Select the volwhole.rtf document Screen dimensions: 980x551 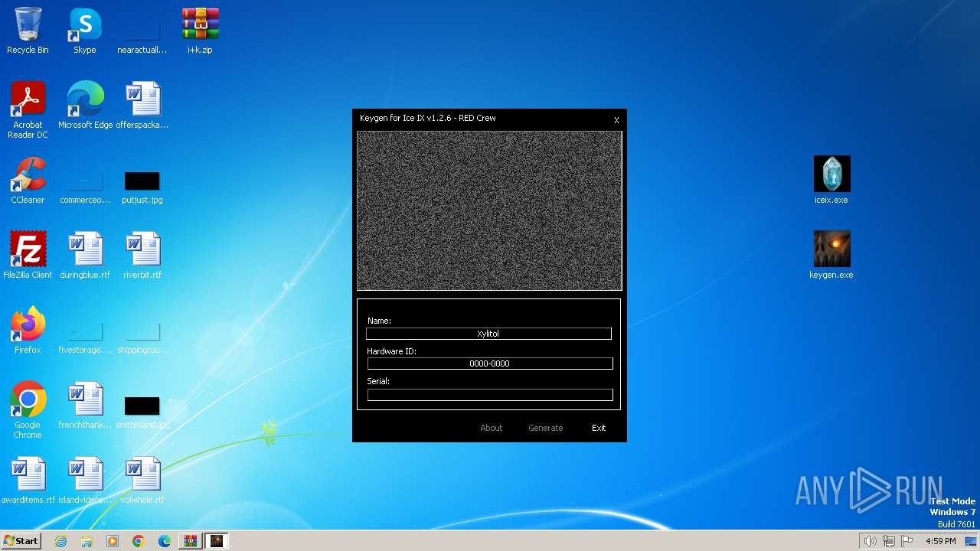point(142,481)
